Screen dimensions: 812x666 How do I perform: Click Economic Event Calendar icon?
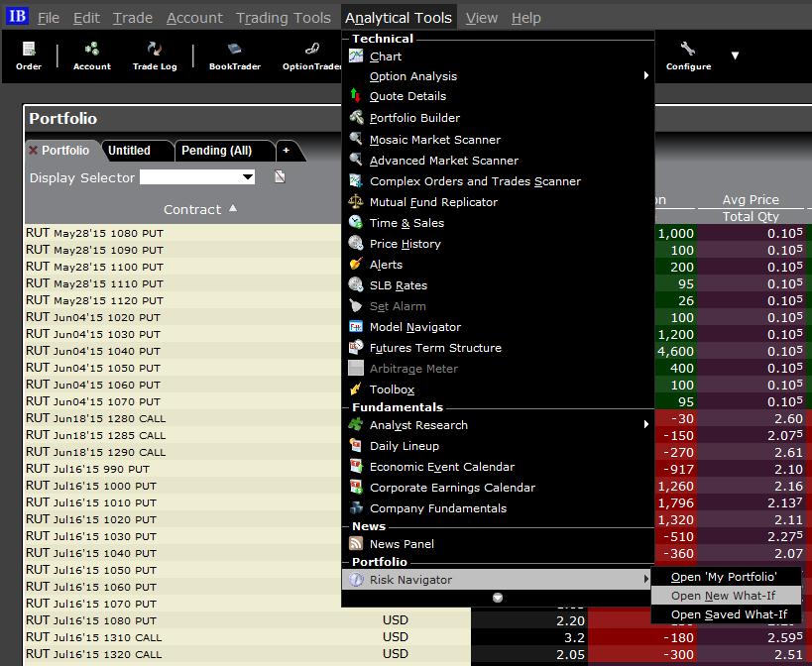point(356,466)
